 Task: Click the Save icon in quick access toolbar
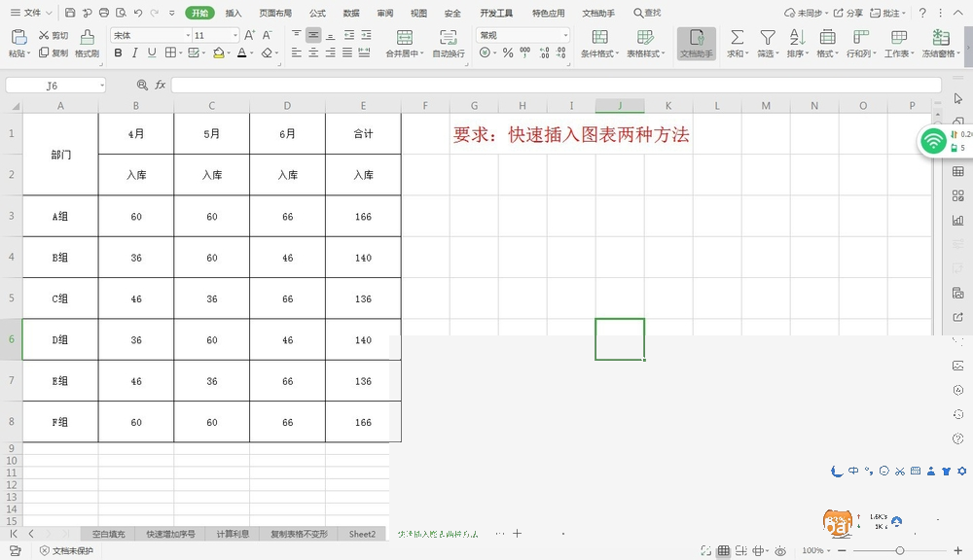(x=69, y=13)
